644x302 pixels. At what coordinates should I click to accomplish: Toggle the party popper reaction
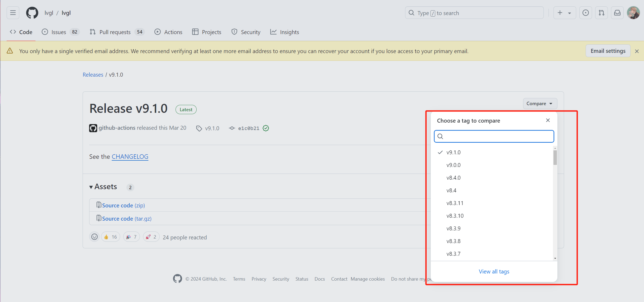point(131,237)
